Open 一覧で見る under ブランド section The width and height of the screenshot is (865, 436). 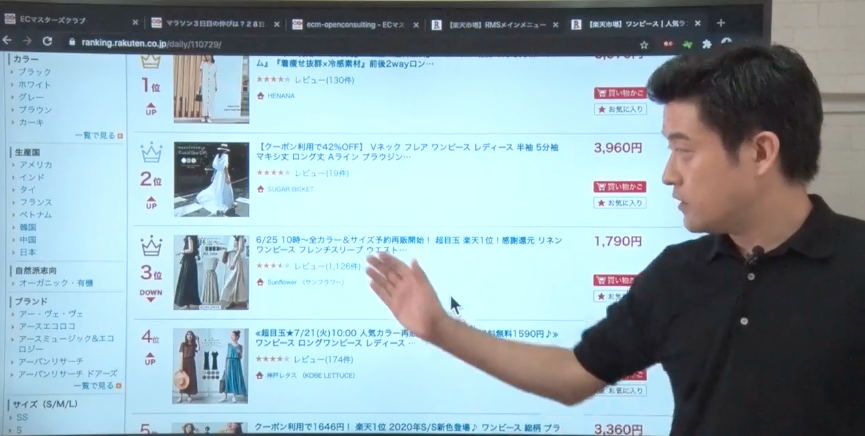pos(97,386)
